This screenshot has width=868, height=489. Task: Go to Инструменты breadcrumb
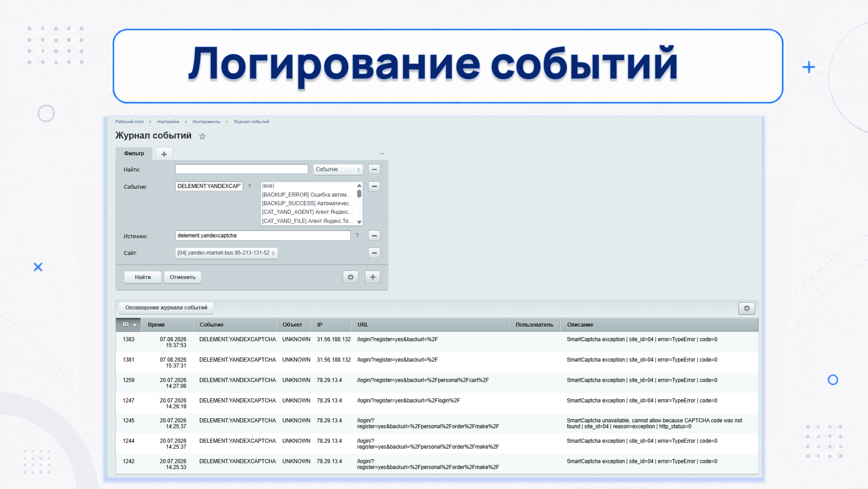(x=206, y=122)
